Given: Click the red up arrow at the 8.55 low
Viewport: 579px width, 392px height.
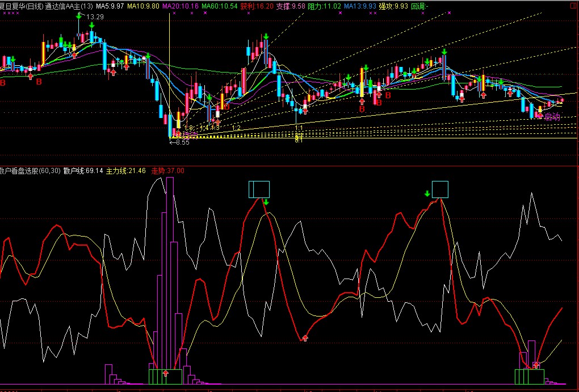Looking at the screenshot, I should pos(178,134).
